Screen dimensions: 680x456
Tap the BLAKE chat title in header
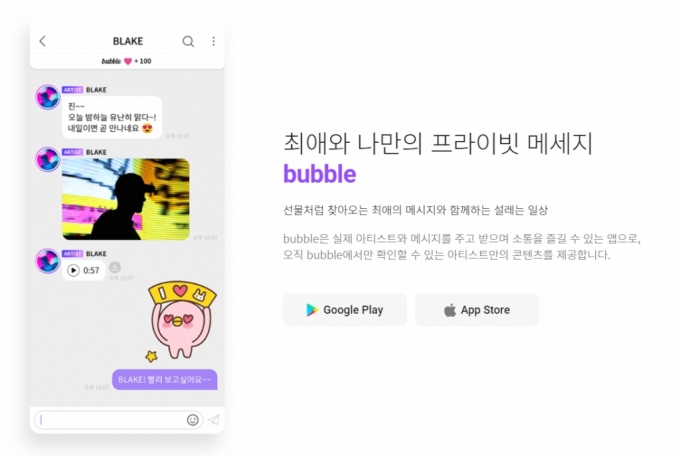[x=128, y=41]
